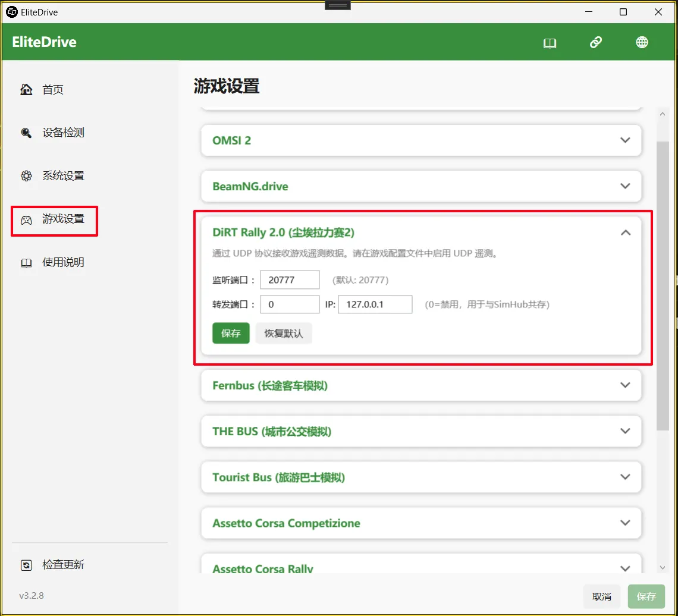Expand Assetto Corsa Rally section chevron
Screen dimensions: 678x616
tap(625, 568)
